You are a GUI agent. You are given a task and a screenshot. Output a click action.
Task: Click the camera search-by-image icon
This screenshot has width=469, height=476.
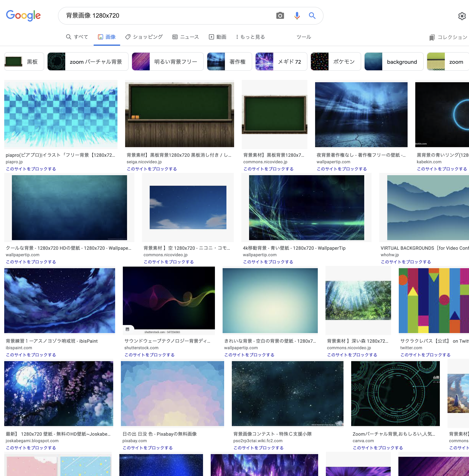pos(280,16)
